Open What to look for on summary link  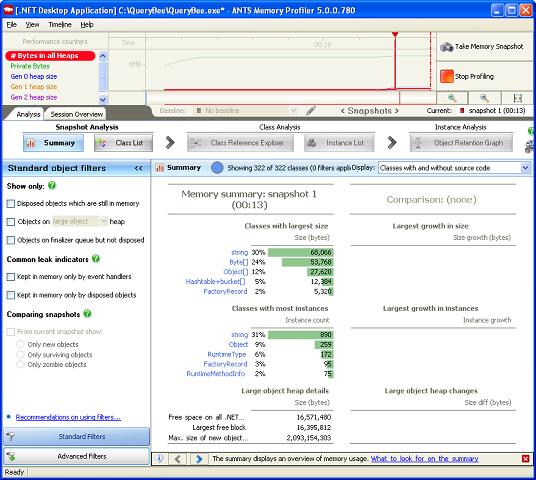(425, 458)
